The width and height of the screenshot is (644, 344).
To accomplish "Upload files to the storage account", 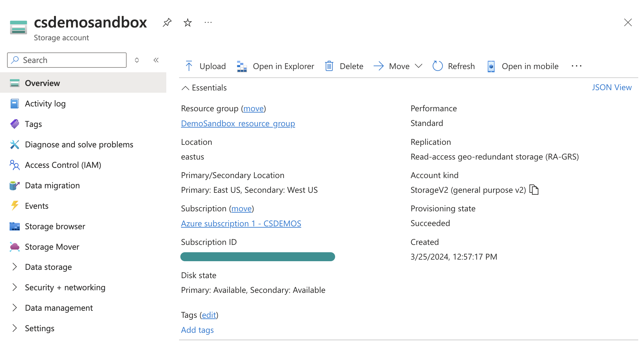I will (x=205, y=66).
